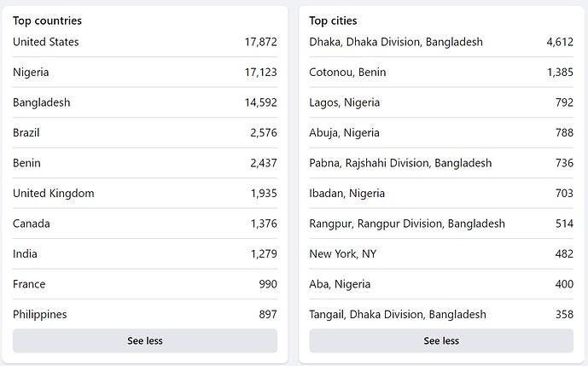The width and height of the screenshot is (588, 366).
Task: Select the Nigeria country row
Action: pos(145,72)
